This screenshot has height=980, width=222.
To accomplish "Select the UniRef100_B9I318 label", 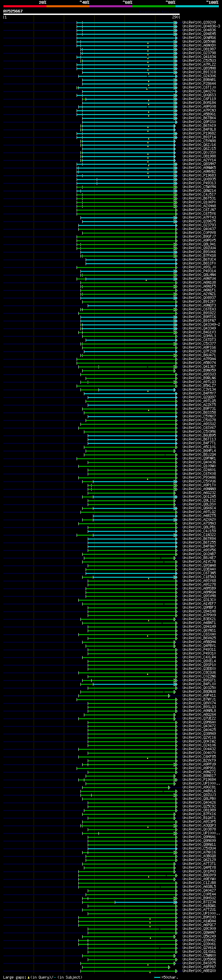I will pos(199,72).
